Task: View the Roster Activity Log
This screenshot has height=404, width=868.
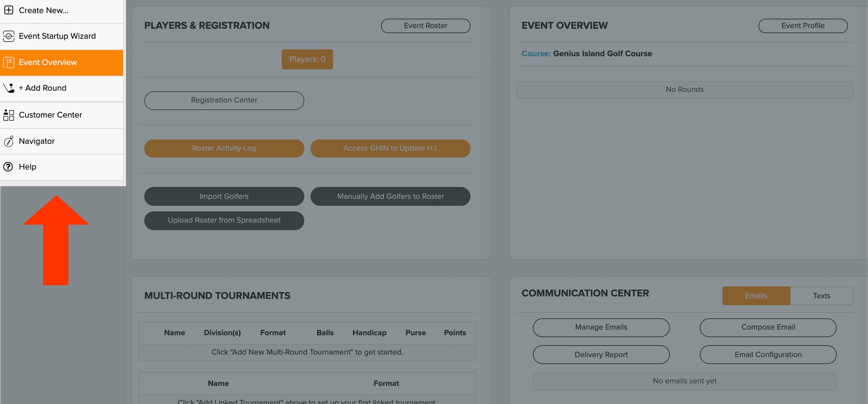Action: click(224, 148)
